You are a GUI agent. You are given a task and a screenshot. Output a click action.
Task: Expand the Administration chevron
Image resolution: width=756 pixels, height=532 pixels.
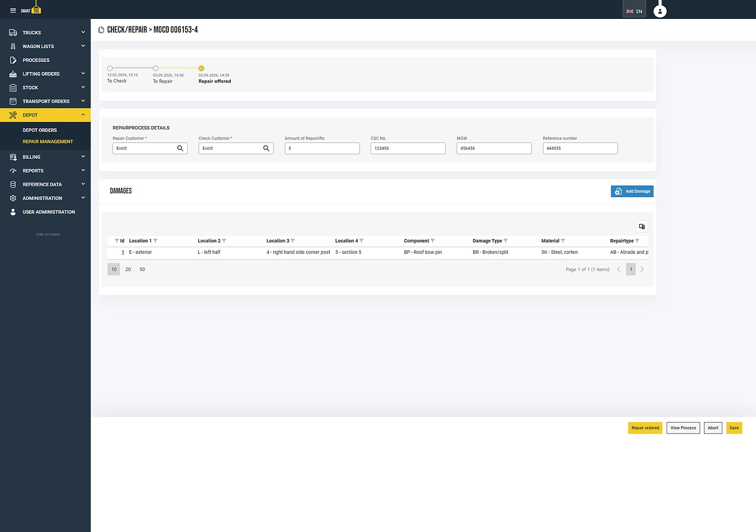pos(83,198)
